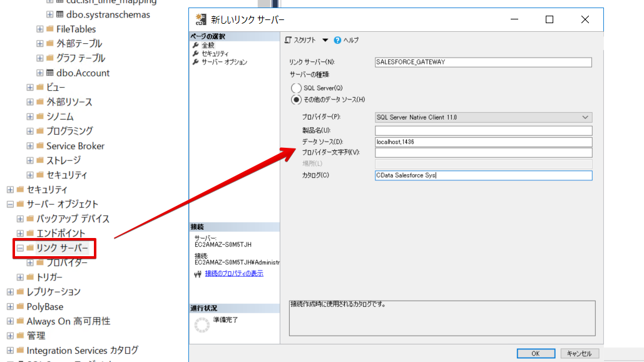Click server name EC2AMAZ-S0M5TJH text

tap(223, 244)
